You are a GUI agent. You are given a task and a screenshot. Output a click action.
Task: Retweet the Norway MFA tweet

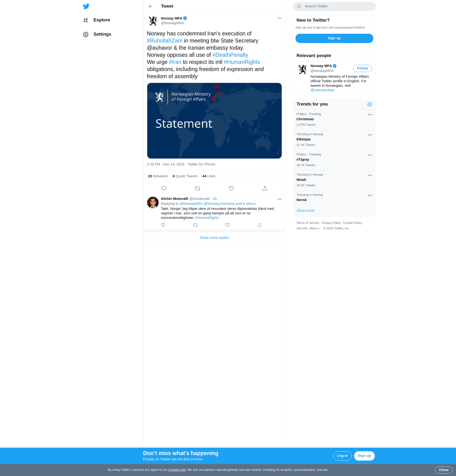(197, 188)
